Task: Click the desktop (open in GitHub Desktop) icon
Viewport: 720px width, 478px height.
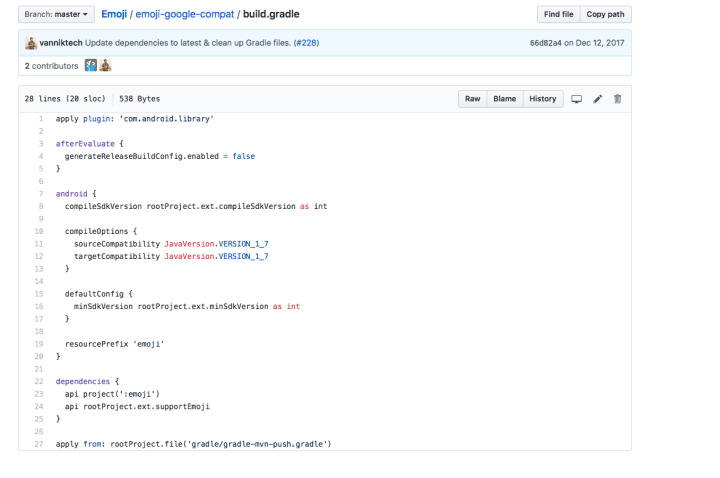Action: tap(576, 99)
